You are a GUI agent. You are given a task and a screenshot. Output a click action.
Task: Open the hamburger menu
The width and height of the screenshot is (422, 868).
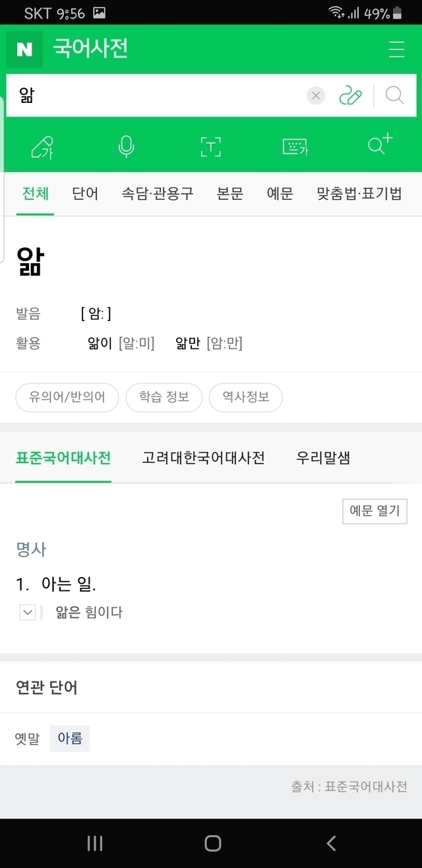396,49
